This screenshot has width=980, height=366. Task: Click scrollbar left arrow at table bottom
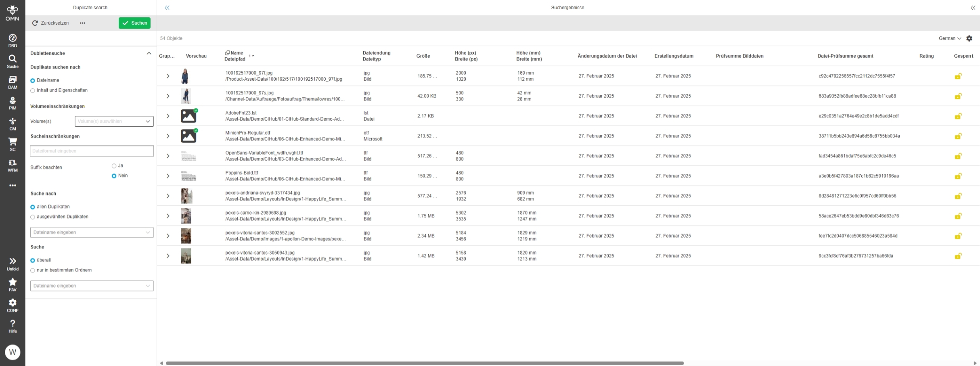coord(161,363)
